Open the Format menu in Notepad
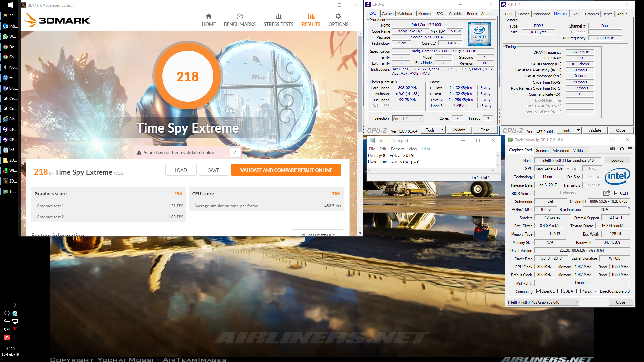Viewport: 644px width, 362px height. click(x=397, y=149)
